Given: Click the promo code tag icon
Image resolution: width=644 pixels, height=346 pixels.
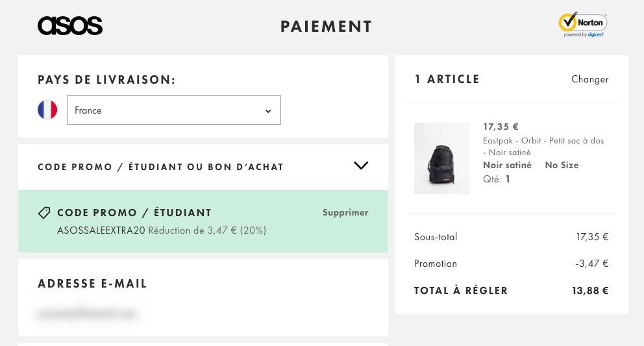Looking at the screenshot, I should (x=44, y=212).
